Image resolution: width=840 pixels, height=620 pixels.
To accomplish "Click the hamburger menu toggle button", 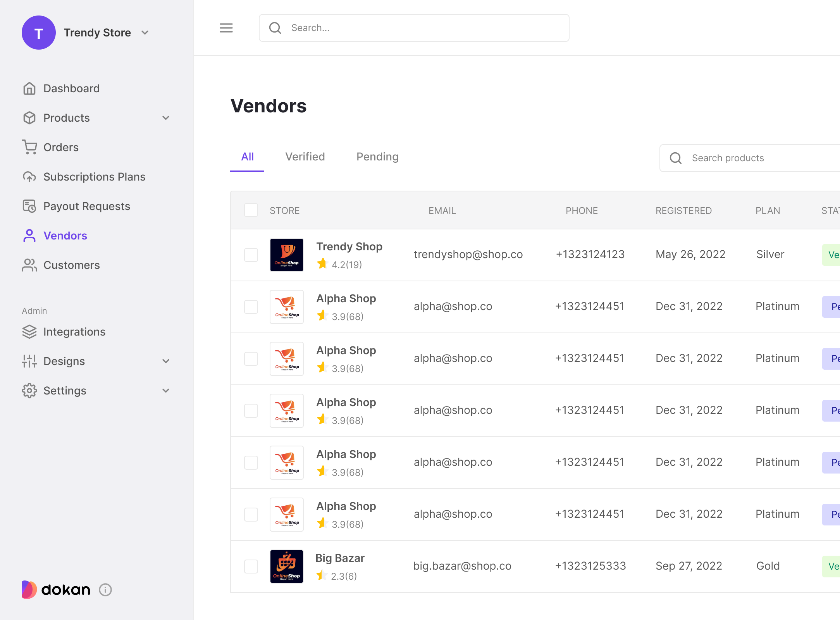I will coord(226,28).
